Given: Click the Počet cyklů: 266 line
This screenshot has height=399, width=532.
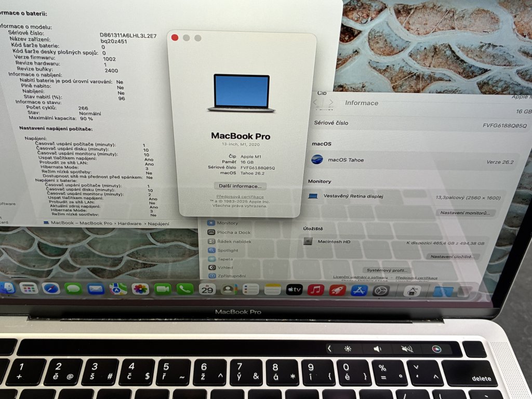Looking at the screenshot, I should 57,108.
